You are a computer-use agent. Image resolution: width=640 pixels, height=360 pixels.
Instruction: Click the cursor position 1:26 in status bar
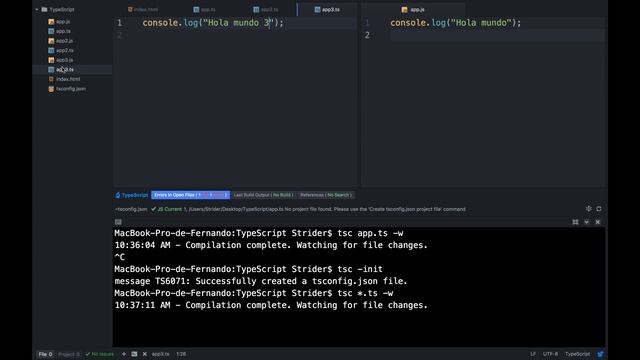(181, 354)
